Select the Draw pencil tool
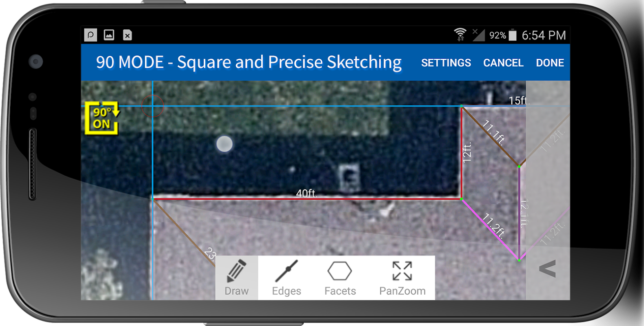Screen dimensions: 644x326 pyautogui.click(x=237, y=278)
